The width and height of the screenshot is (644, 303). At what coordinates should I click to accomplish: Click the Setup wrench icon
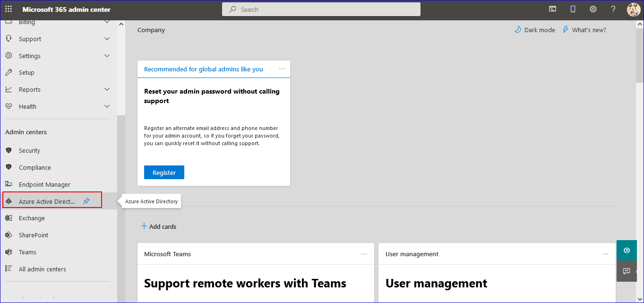[9, 72]
